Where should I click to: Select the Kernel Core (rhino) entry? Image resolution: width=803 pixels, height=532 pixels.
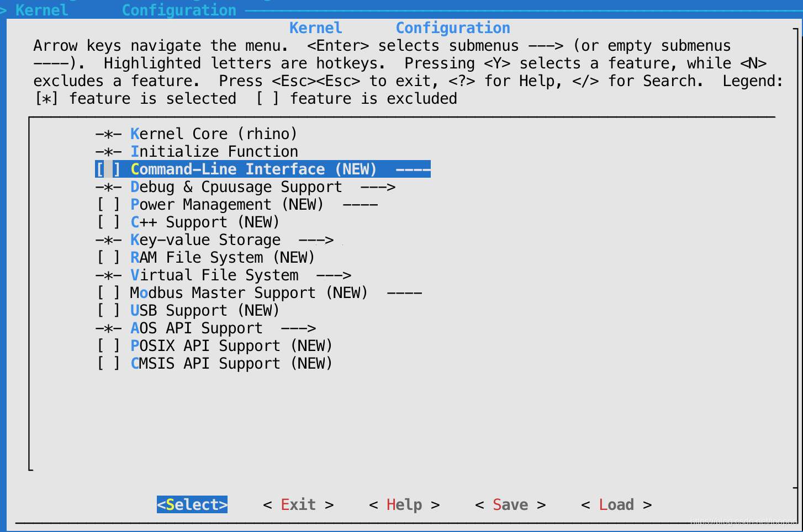click(196, 134)
